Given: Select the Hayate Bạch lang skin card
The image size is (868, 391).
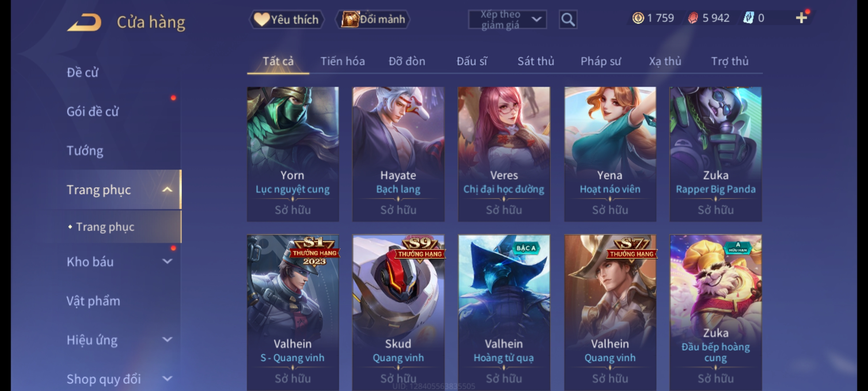Looking at the screenshot, I should [398, 154].
